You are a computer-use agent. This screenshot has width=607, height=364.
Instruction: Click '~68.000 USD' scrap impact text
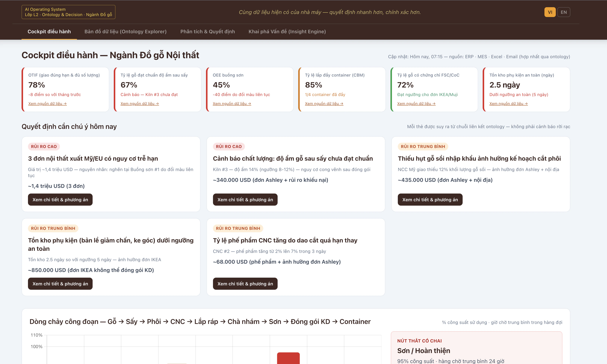277,262
